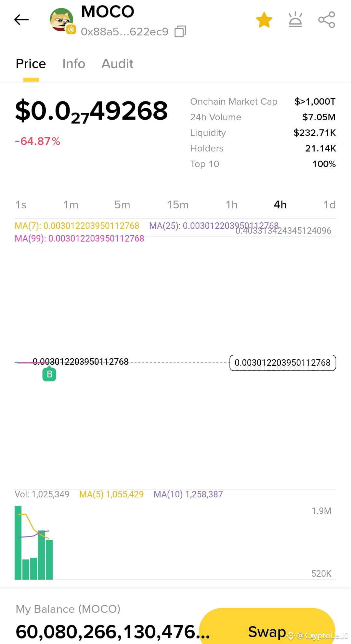Screen dimensions: 351x644
Task: Open sharing options for MOCO
Action: click(327, 20)
